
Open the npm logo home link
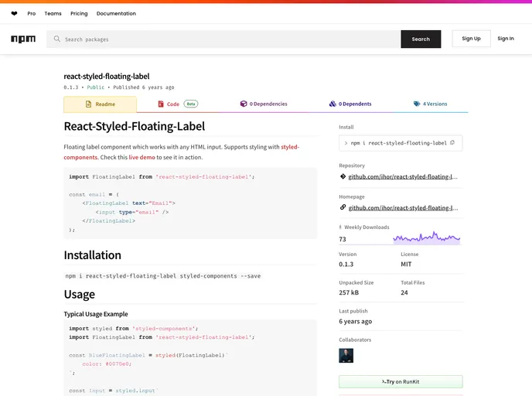23,39
